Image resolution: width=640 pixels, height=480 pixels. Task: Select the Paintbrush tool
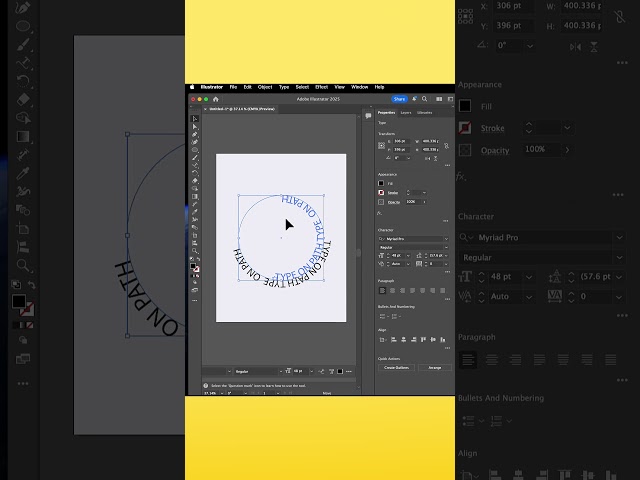(x=195, y=158)
